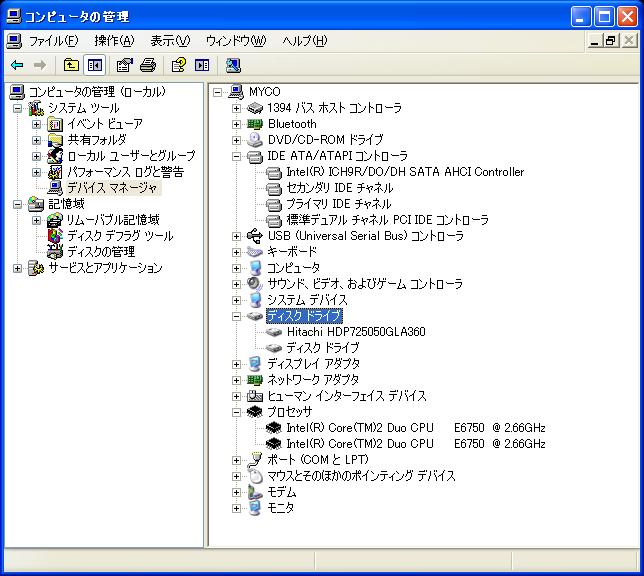Open the ファイル(F) menu
644x576 pixels.
[53, 41]
